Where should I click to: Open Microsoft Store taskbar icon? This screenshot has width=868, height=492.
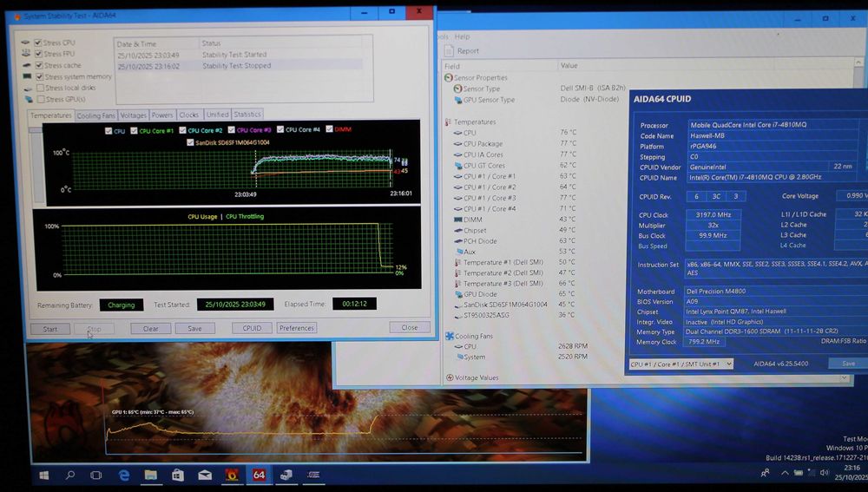[x=178, y=475]
